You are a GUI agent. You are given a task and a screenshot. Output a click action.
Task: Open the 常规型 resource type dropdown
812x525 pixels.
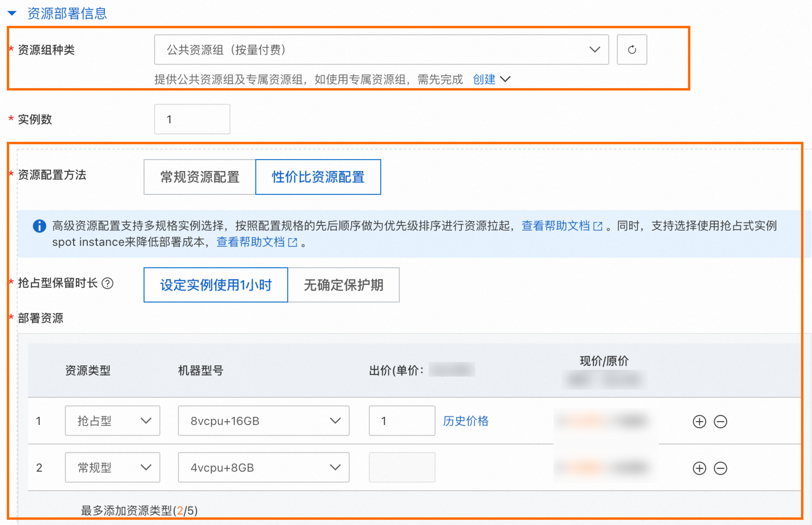coord(113,467)
